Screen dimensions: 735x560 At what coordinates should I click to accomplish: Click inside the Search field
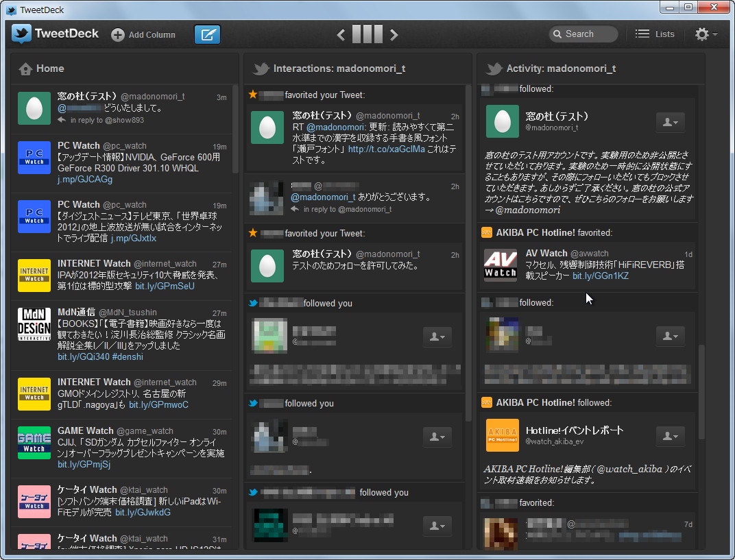tap(583, 34)
